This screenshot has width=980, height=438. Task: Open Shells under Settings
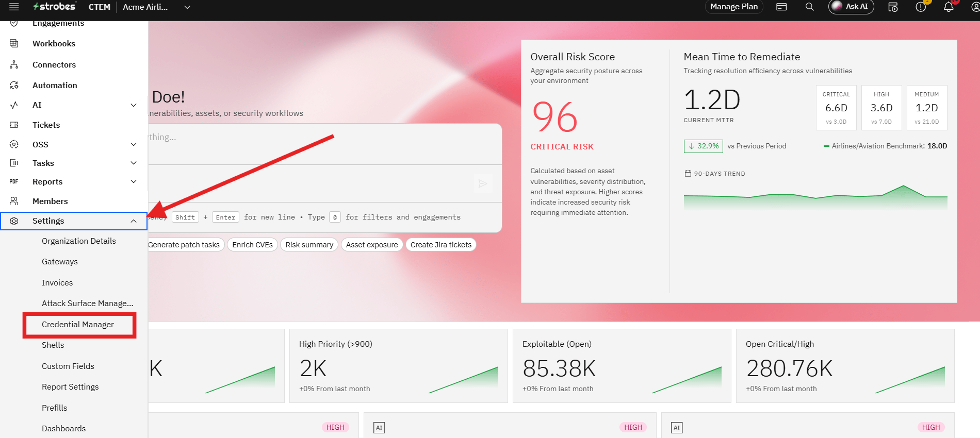53,345
